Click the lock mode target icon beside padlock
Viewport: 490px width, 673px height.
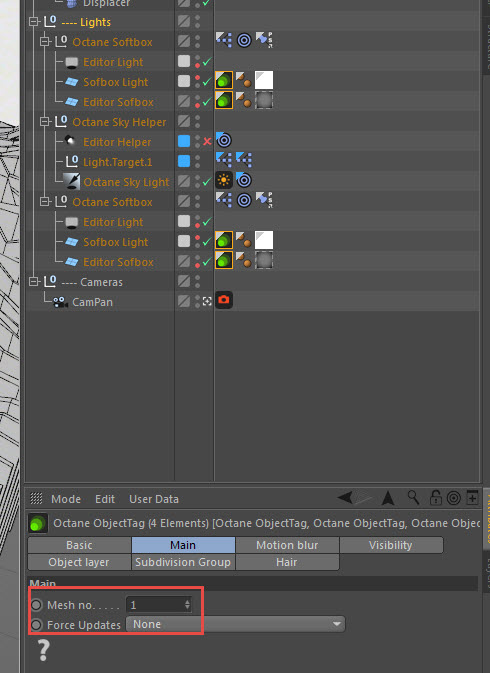click(454, 498)
